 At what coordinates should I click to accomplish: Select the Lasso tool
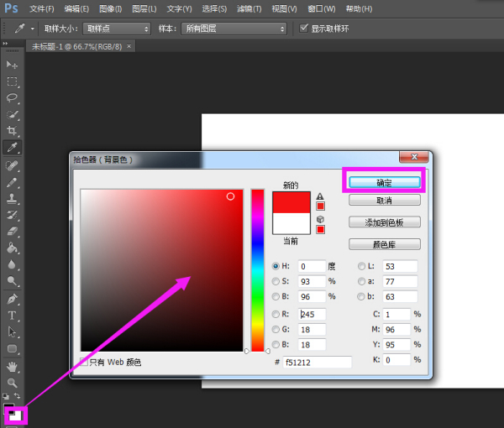pyautogui.click(x=12, y=98)
